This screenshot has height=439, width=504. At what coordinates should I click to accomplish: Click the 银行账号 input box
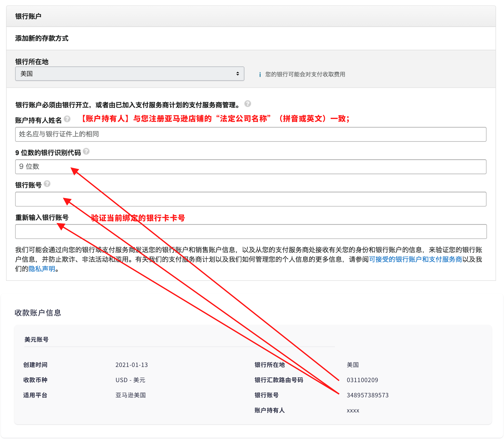(x=250, y=199)
